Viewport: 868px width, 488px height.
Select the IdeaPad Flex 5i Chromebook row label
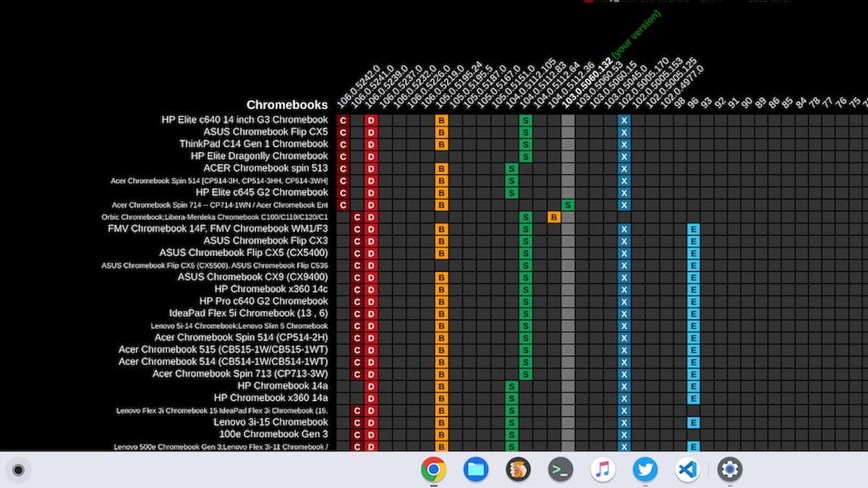click(x=249, y=313)
